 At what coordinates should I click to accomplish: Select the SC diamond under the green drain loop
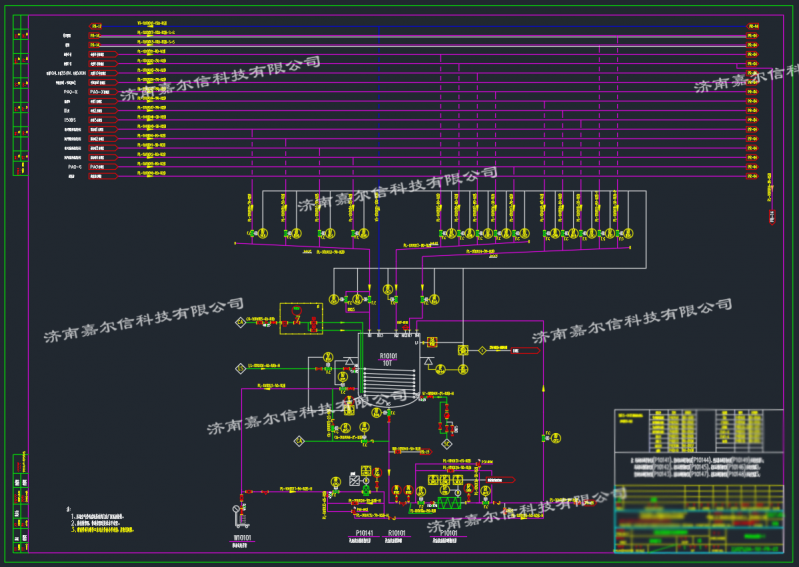click(447, 444)
